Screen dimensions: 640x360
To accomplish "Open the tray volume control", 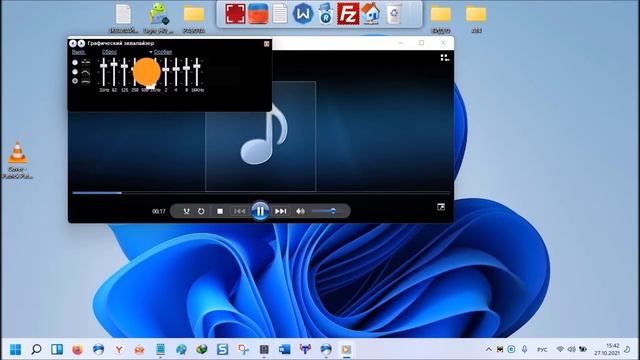I will 571,349.
